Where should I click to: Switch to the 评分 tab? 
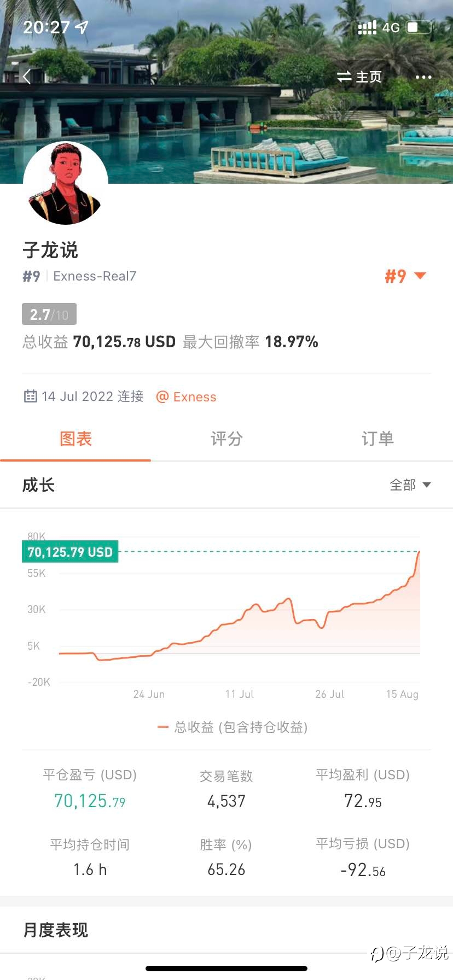pos(226,439)
